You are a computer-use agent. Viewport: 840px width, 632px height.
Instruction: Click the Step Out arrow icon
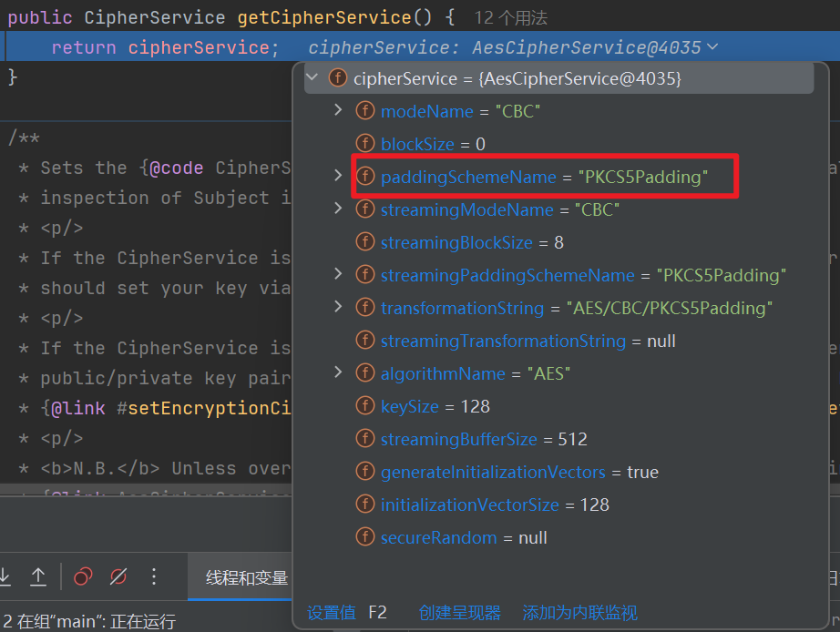38,576
